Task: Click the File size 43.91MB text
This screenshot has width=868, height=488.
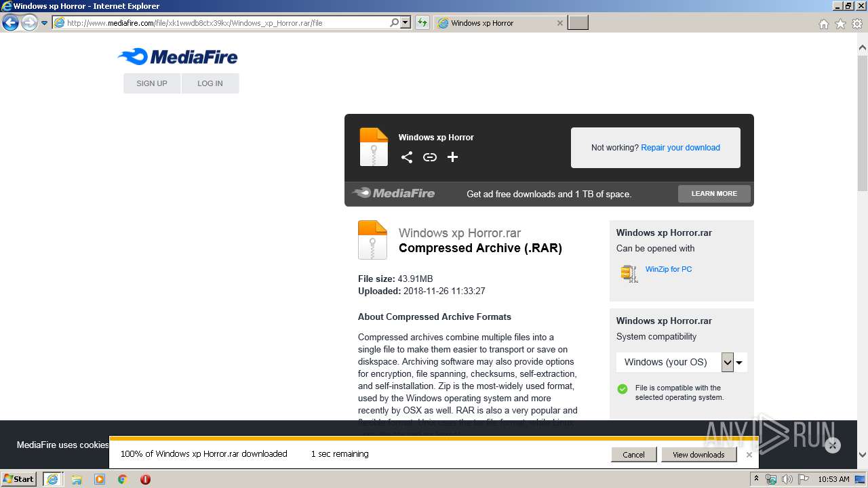Action: coord(395,279)
